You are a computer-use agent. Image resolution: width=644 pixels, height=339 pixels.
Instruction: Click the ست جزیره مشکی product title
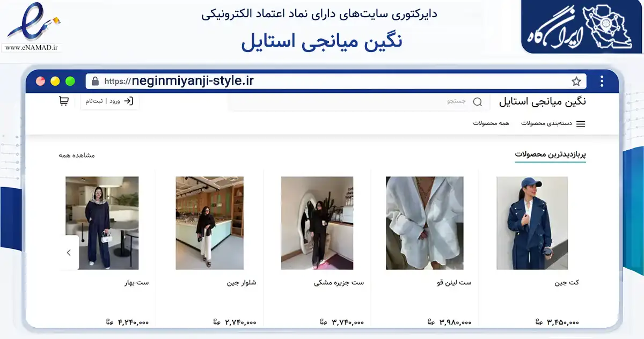pyautogui.click(x=339, y=283)
